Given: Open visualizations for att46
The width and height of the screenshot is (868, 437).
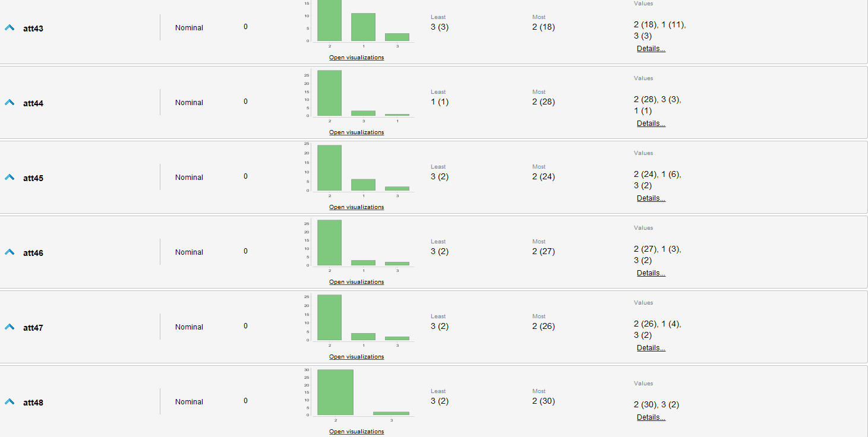Looking at the screenshot, I should [356, 282].
